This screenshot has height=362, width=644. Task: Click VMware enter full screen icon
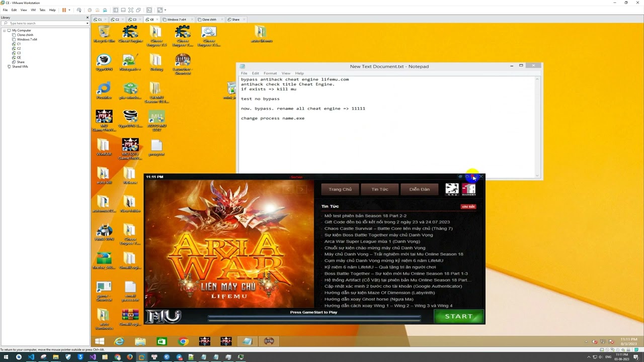pyautogui.click(x=131, y=10)
